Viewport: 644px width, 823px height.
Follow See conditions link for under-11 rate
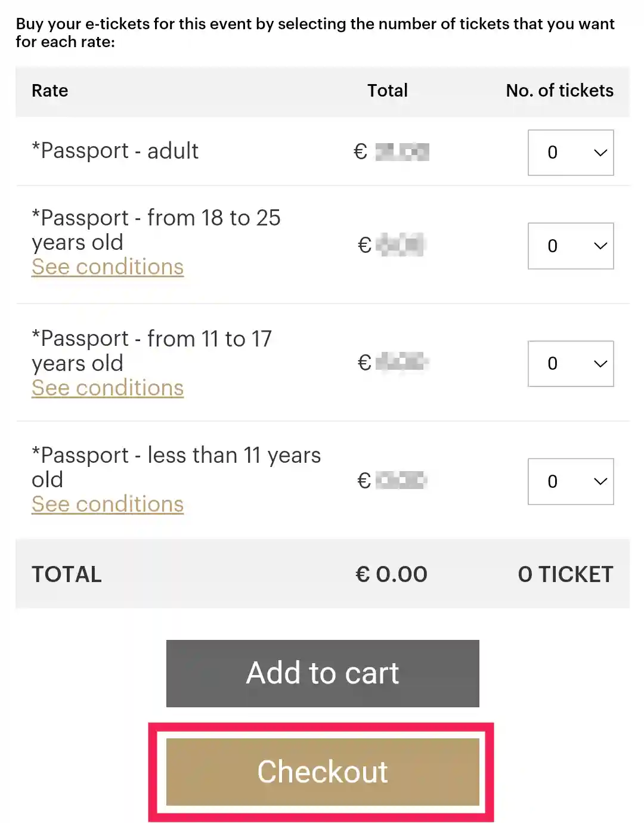pos(107,505)
